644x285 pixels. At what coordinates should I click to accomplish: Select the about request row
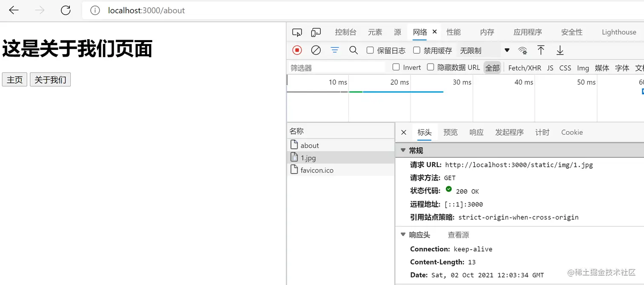(341, 145)
